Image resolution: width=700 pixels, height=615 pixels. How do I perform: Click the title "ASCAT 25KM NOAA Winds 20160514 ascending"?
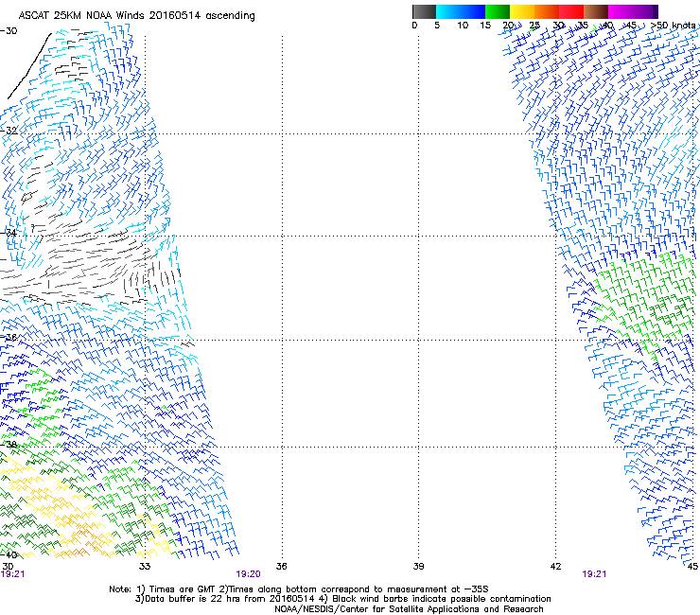(136, 16)
